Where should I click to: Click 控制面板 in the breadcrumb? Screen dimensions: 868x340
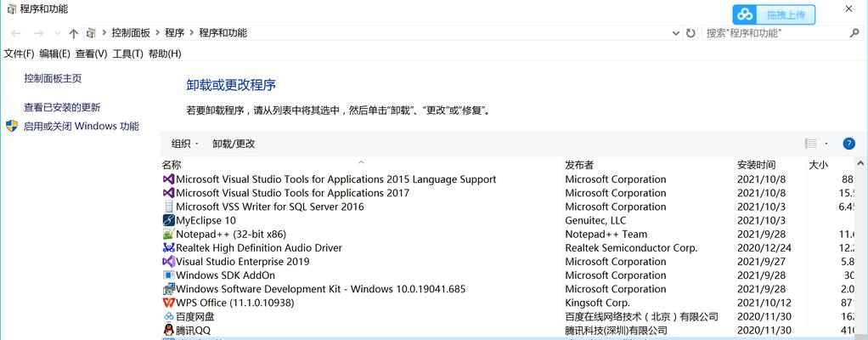[131, 33]
